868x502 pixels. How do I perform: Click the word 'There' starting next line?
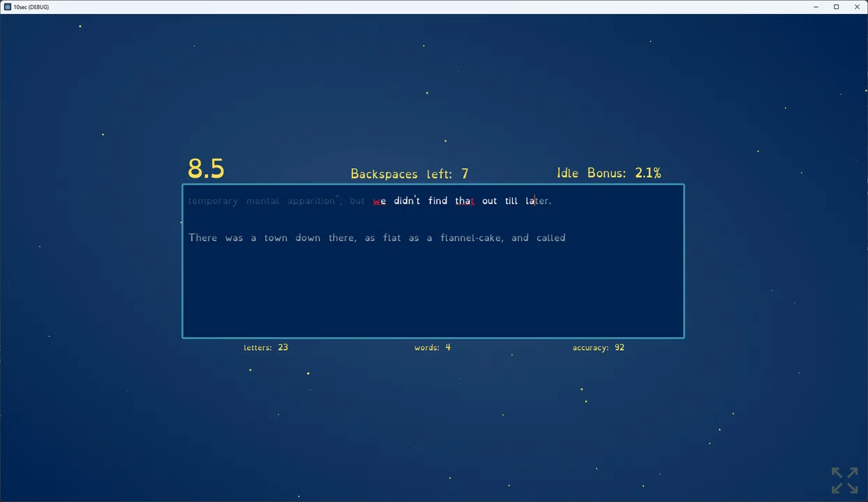pos(203,238)
